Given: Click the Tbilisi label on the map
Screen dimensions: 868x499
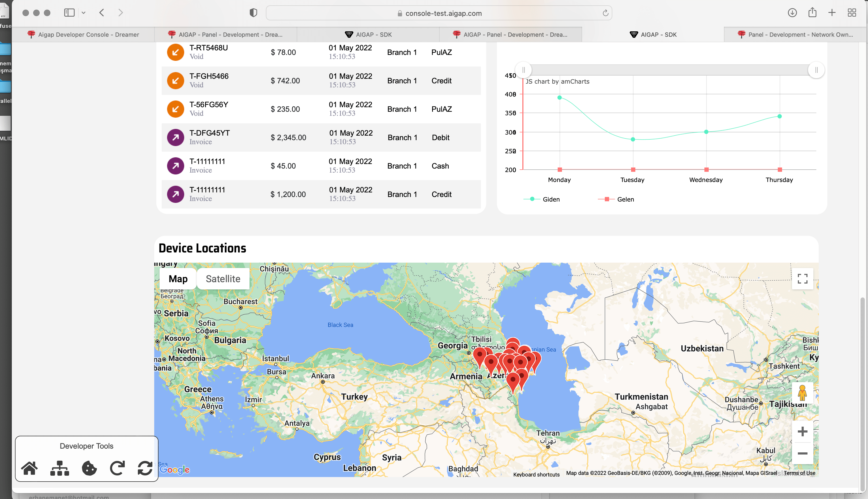Looking at the screenshot, I should pos(481,339).
